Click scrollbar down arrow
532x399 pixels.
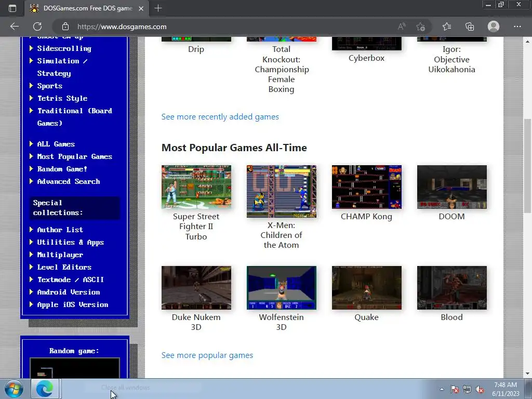coord(528,374)
